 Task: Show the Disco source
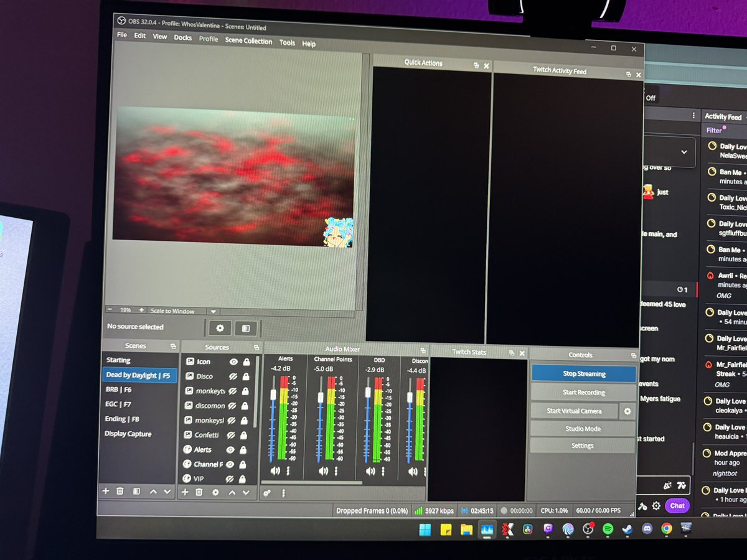click(233, 376)
